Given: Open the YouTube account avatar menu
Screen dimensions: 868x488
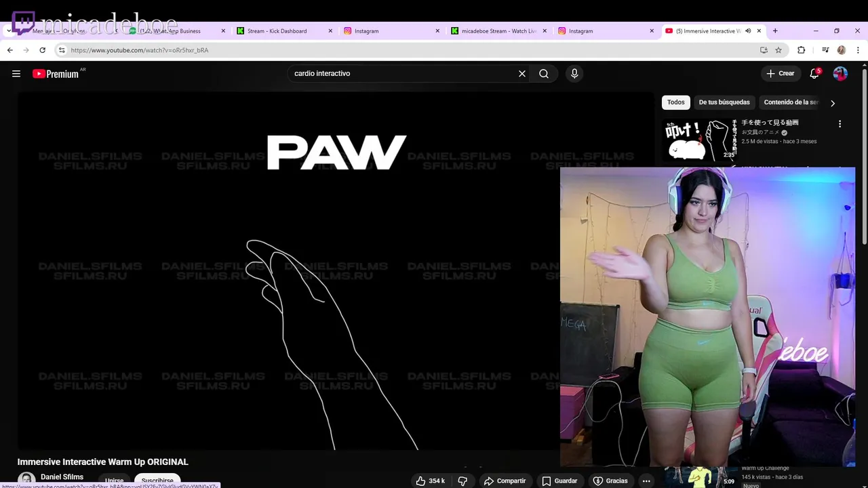Looking at the screenshot, I should tap(840, 73).
